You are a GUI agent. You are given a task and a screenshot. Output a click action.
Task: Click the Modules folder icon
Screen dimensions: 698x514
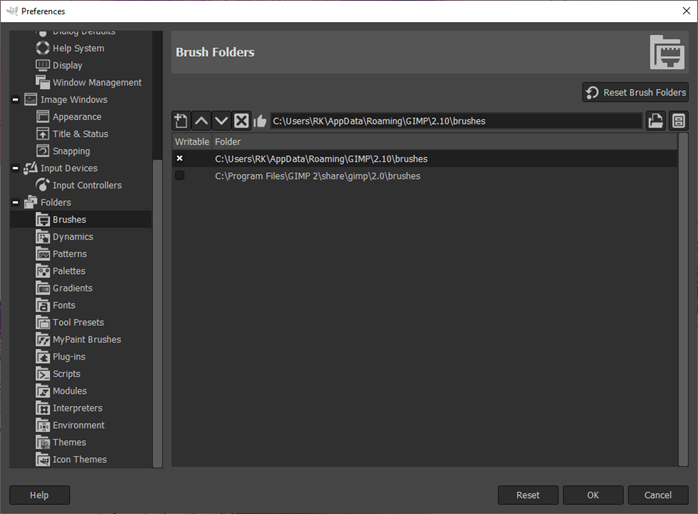[x=43, y=391]
